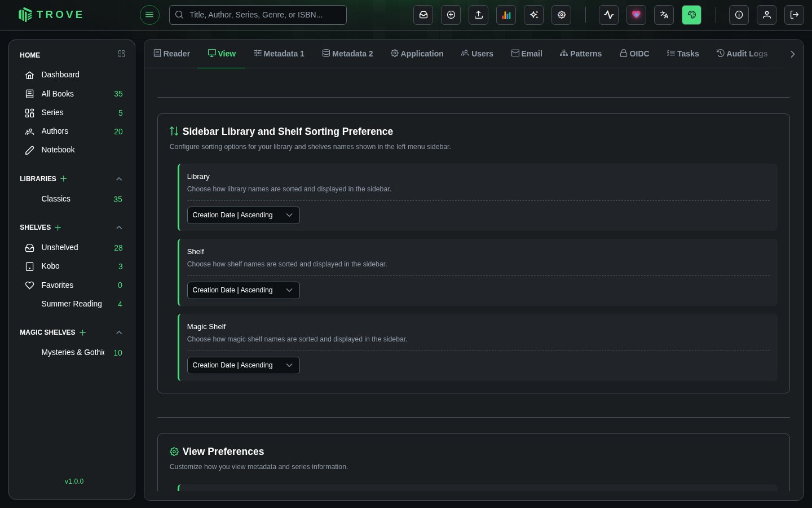Switch to the Metadata 1 tab

tap(279, 54)
